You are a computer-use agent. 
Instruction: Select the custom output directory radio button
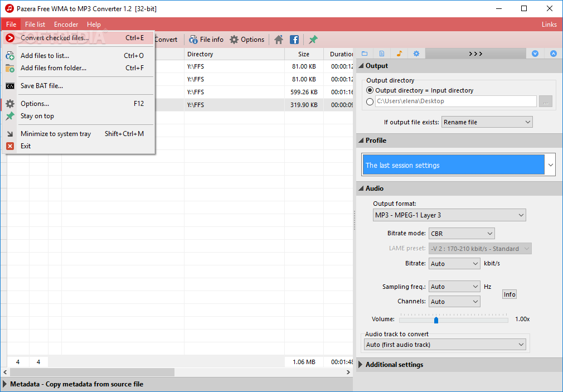pos(370,101)
